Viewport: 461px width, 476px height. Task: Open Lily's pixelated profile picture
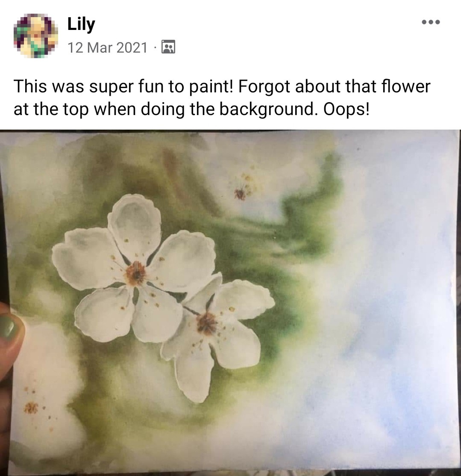pyautogui.click(x=36, y=35)
